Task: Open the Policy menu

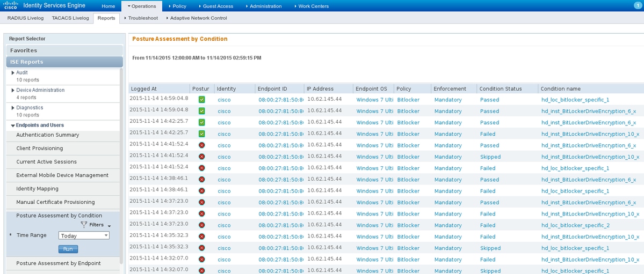Action: point(177,6)
